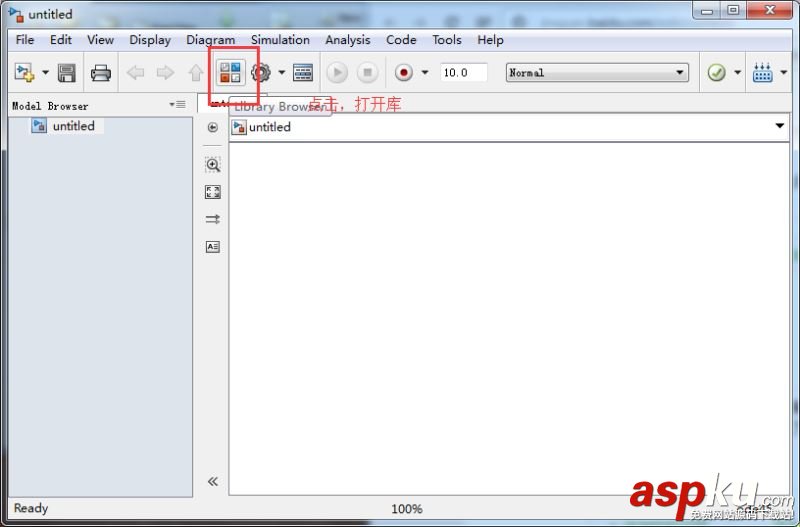Expand the configuration gear dropdown arrow
This screenshot has width=800, height=527.
282,72
